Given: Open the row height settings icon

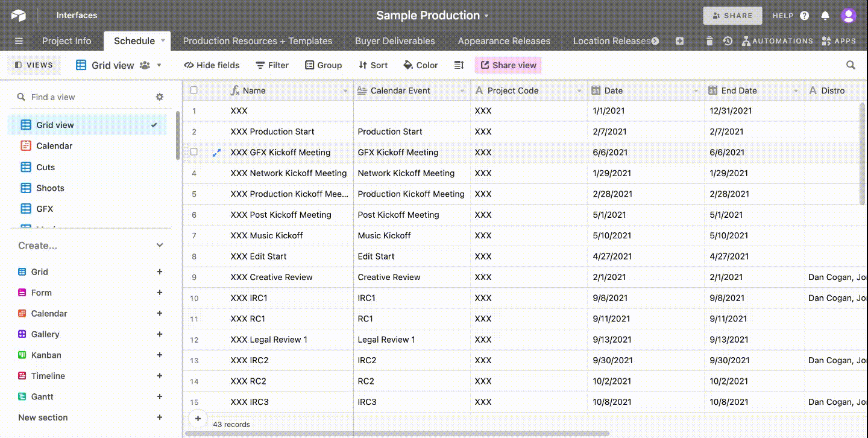Looking at the screenshot, I should [459, 65].
